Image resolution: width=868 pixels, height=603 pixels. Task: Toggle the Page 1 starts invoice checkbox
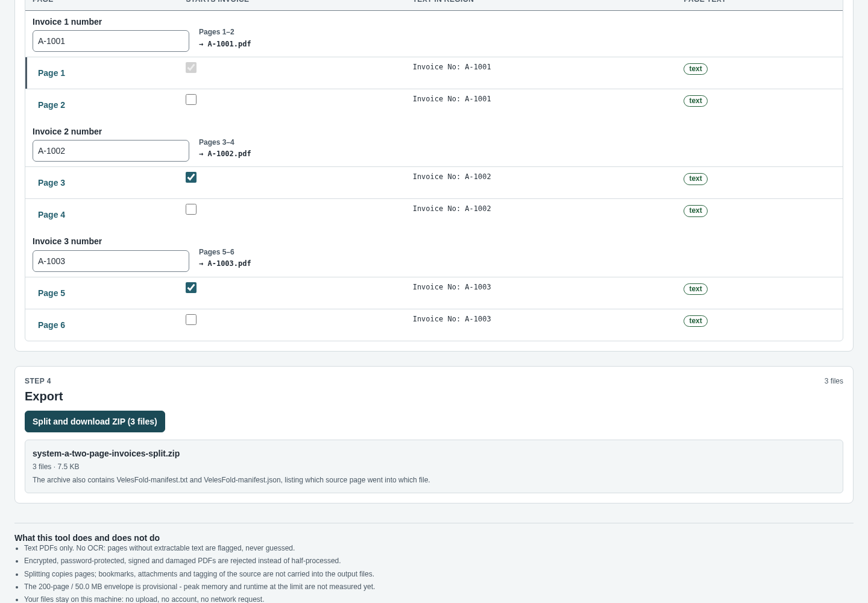pyautogui.click(x=191, y=68)
